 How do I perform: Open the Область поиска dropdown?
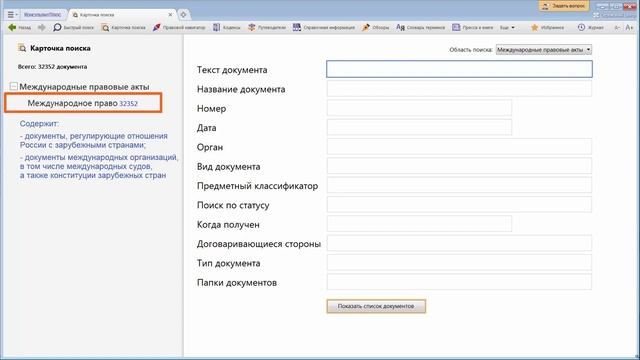pos(544,49)
